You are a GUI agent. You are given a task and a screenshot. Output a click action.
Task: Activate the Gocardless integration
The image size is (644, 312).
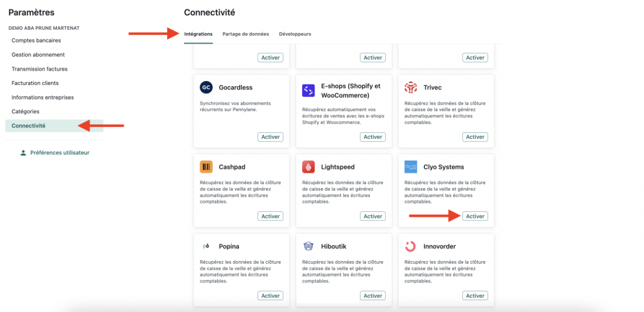(271, 137)
